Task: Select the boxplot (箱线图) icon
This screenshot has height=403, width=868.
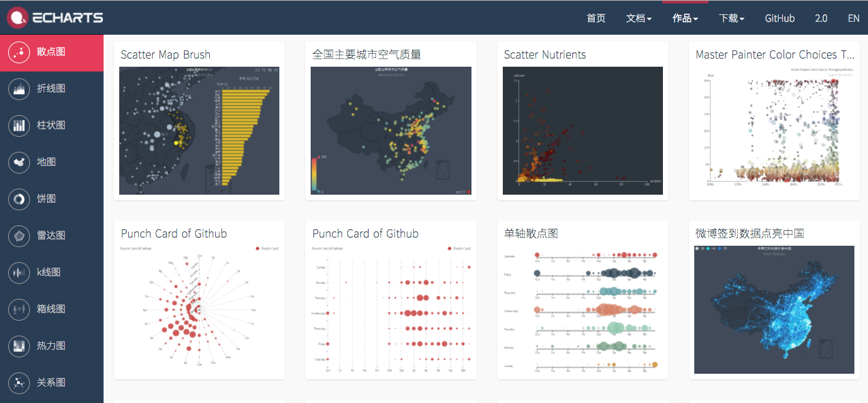Action: pos(19,309)
